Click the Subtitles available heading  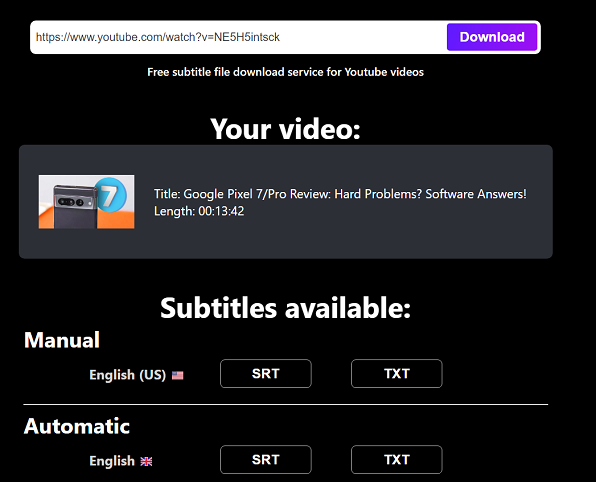pyautogui.click(x=285, y=308)
